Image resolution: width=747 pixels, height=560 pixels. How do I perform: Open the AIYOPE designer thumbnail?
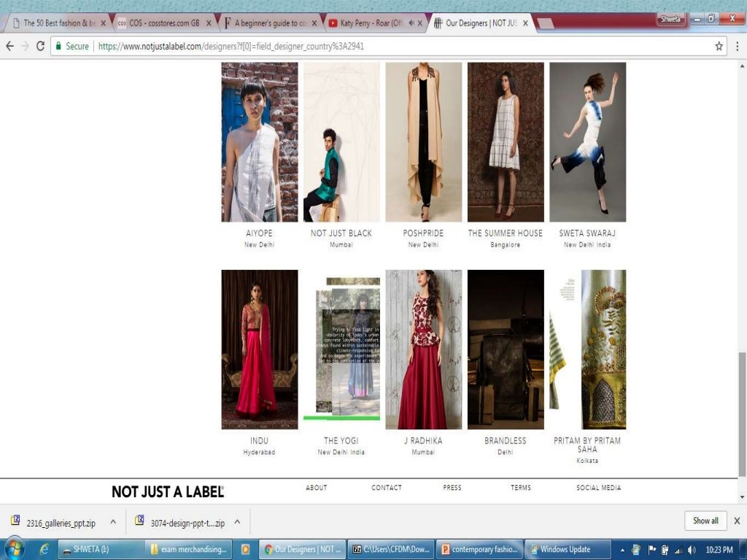coord(260,142)
